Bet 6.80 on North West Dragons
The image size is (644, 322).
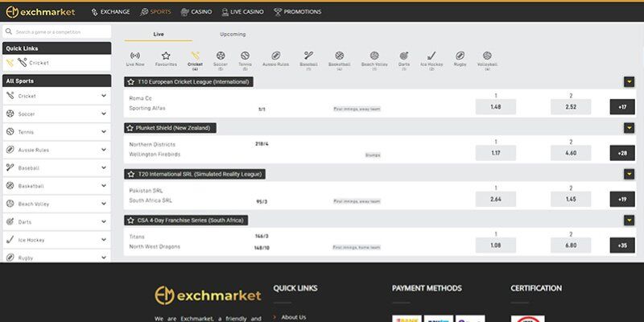(x=571, y=246)
